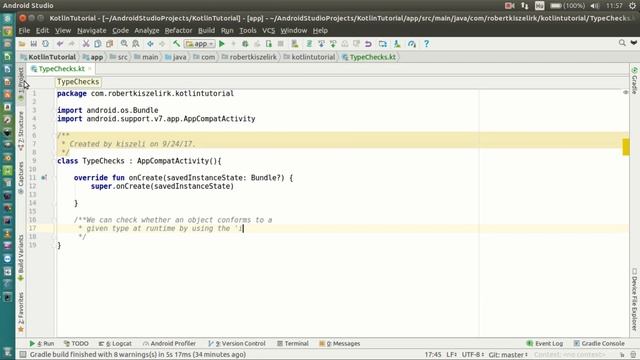Viewport: 640px width, 360px height.
Task: Click the yellow warning marker in scrollbar
Action: click(x=626, y=147)
